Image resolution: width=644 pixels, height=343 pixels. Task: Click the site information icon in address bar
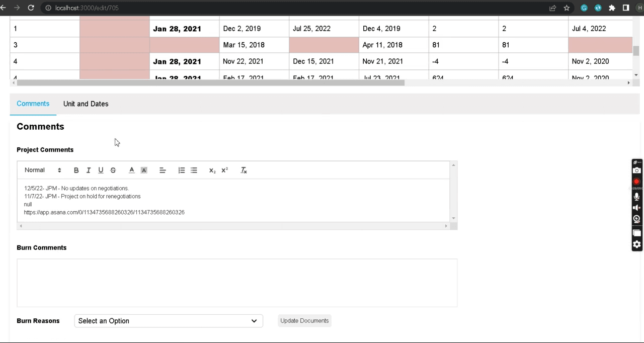(x=48, y=8)
